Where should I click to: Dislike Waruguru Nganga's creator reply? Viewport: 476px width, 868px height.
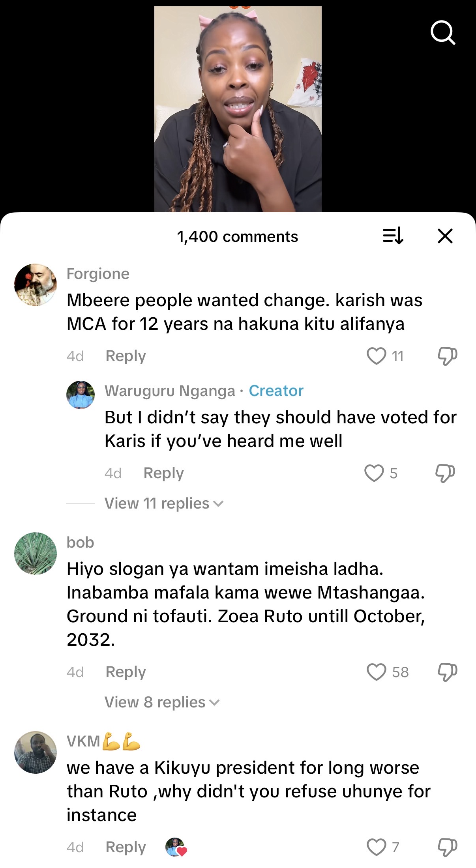click(x=445, y=473)
